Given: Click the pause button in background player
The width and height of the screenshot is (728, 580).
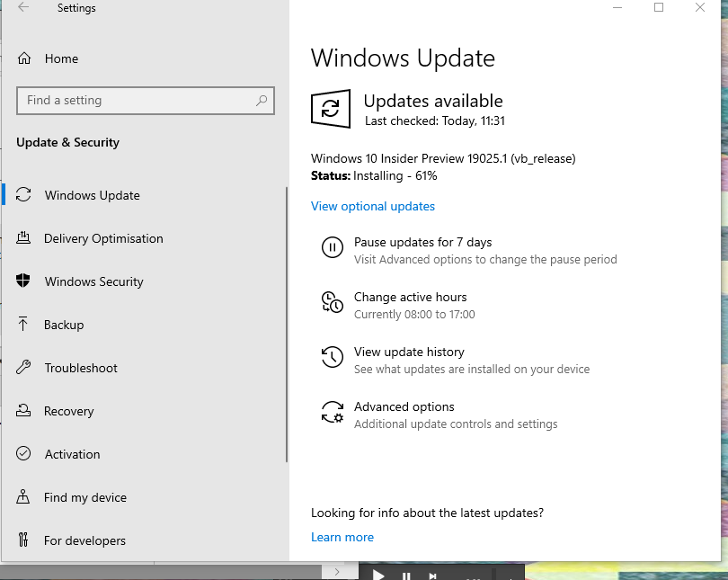Looking at the screenshot, I should pos(406,576).
